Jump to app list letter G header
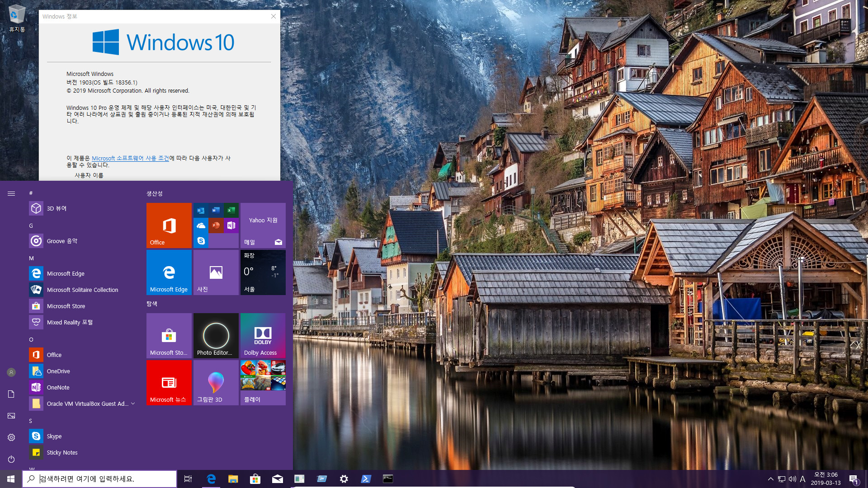868x488 pixels. click(x=31, y=225)
